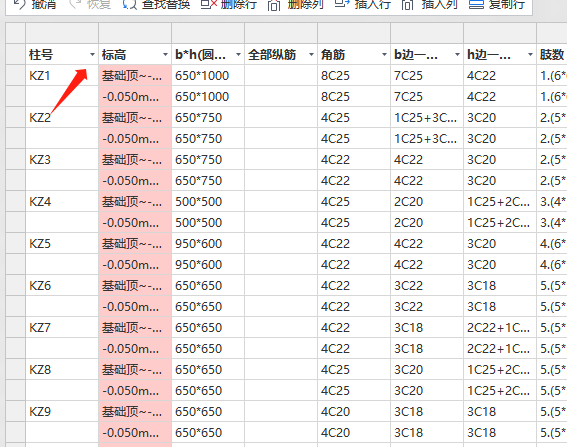Click KZ1 基础顶 elevation cell
Image resolution: width=567 pixels, height=447 pixels.
point(135,76)
